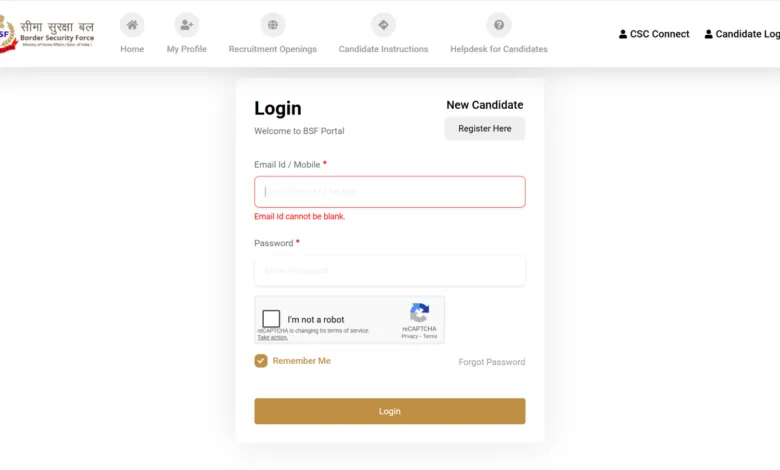Click the CSC Connect user icon

pyautogui.click(x=623, y=34)
